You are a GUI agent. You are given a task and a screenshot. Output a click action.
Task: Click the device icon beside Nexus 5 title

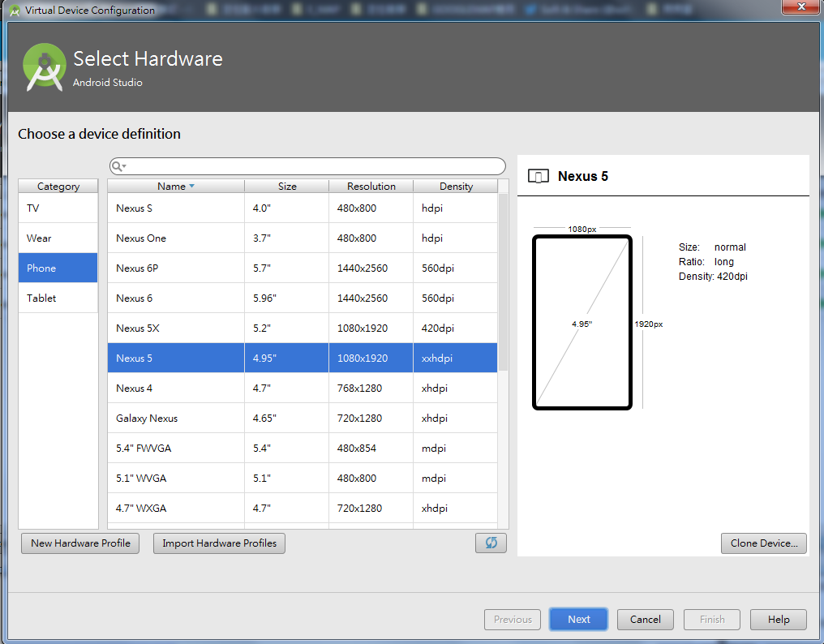(x=539, y=176)
